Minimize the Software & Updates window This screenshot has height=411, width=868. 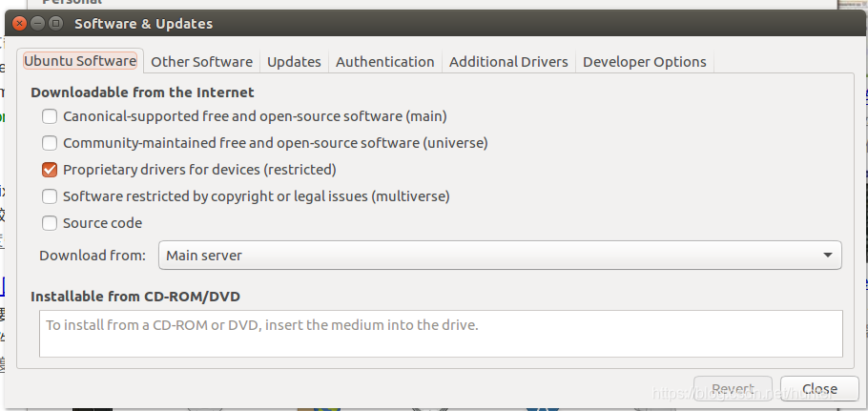point(38,23)
